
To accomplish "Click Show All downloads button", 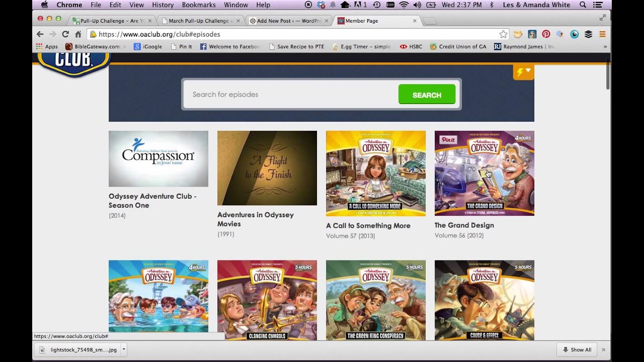I will 577,349.
